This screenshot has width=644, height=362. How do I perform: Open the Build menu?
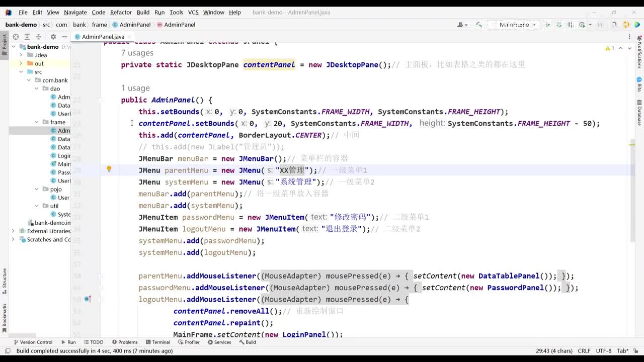143,12
